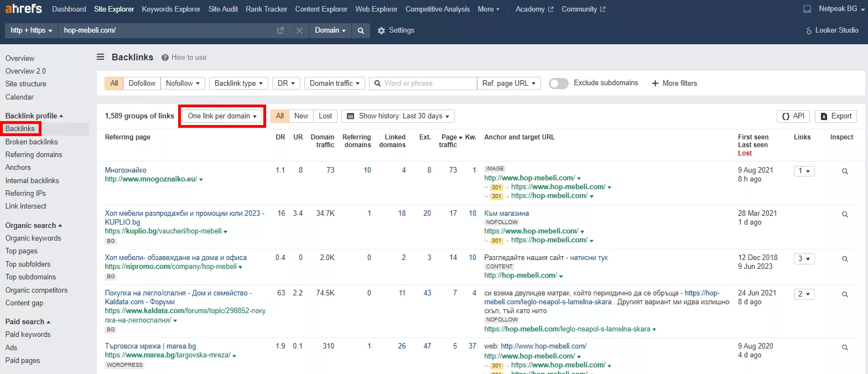
Task: Open the Многознайко referring page link
Action: pyautogui.click(x=126, y=170)
